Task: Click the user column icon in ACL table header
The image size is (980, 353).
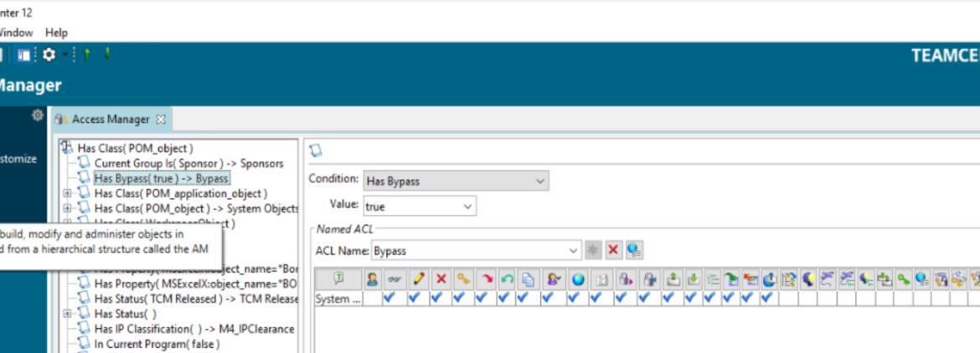Action: coord(373,279)
